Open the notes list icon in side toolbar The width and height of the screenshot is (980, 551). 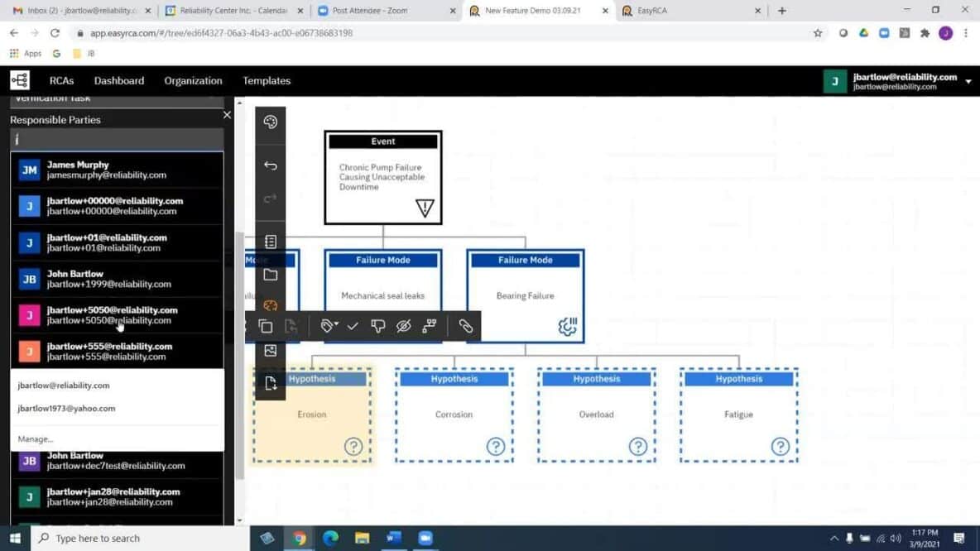click(x=270, y=241)
